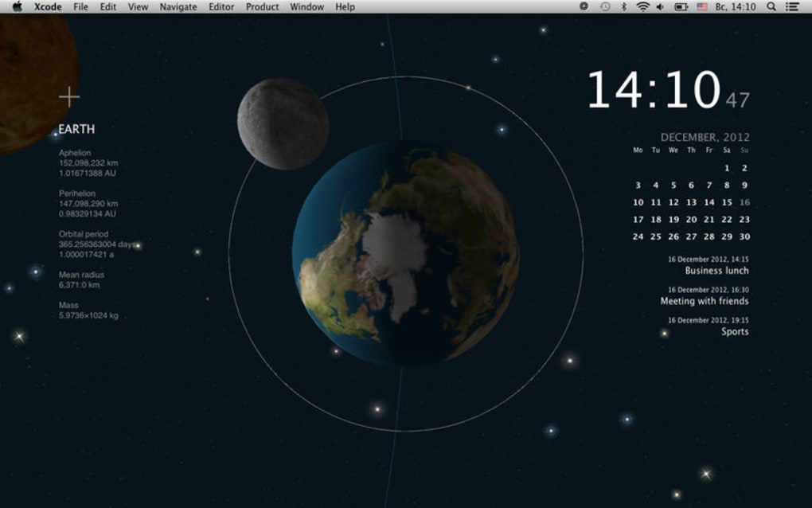Click the volume speaker icon
The image size is (812, 508).
(x=660, y=6)
